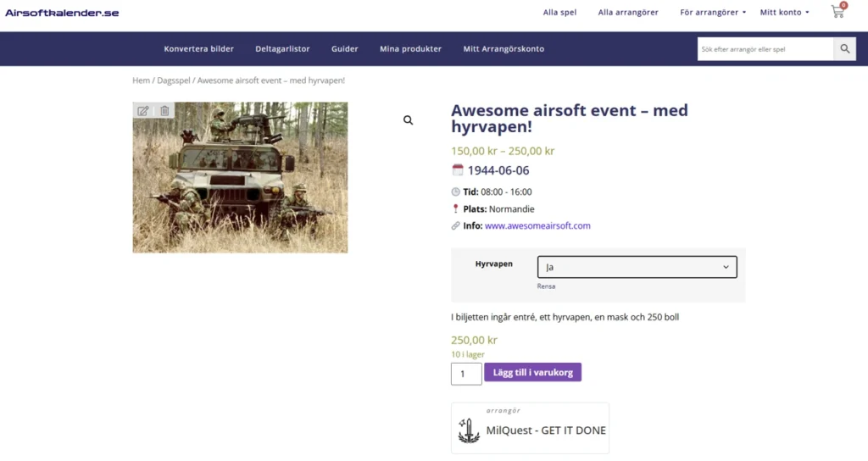Click the delete image trash icon
Viewport: 868px width, 461px height.
pos(164,111)
